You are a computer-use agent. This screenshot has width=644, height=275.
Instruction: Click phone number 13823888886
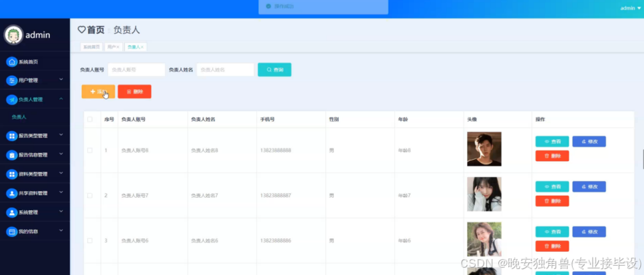pyautogui.click(x=275, y=240)
